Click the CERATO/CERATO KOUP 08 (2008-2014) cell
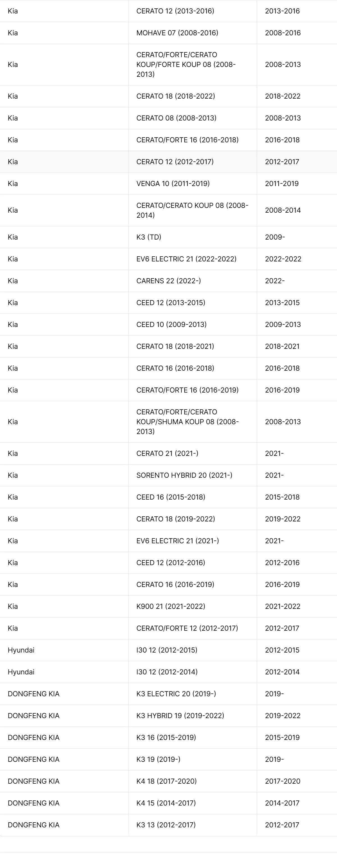The width and height of the screenshot is (337, 868). click(192, 210)
